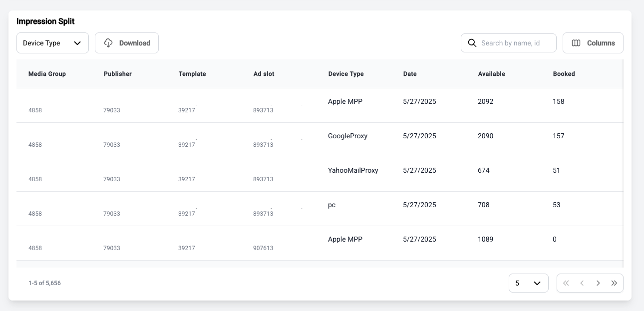Advance to the next page arrow
The height and width of the screenshot is (311, 644).
click(598, 283)
